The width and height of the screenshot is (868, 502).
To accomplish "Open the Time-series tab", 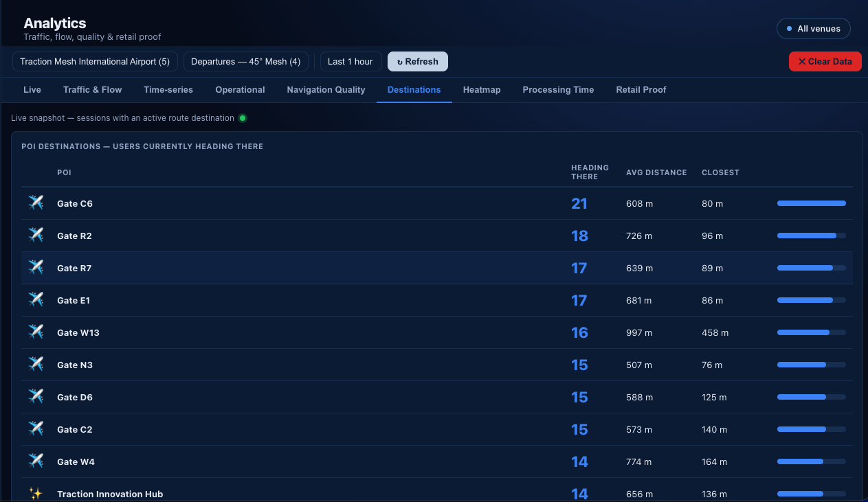I will coord(168,90).
